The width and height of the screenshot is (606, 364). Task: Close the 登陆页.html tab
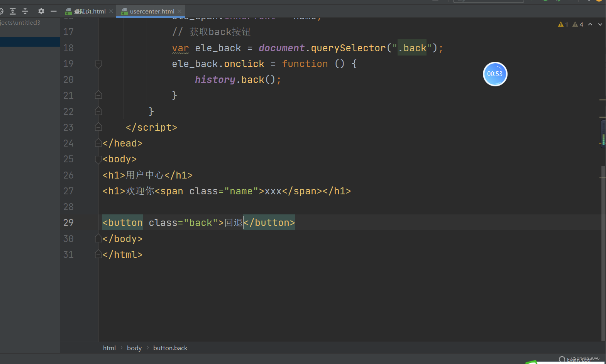click(111, 11)
